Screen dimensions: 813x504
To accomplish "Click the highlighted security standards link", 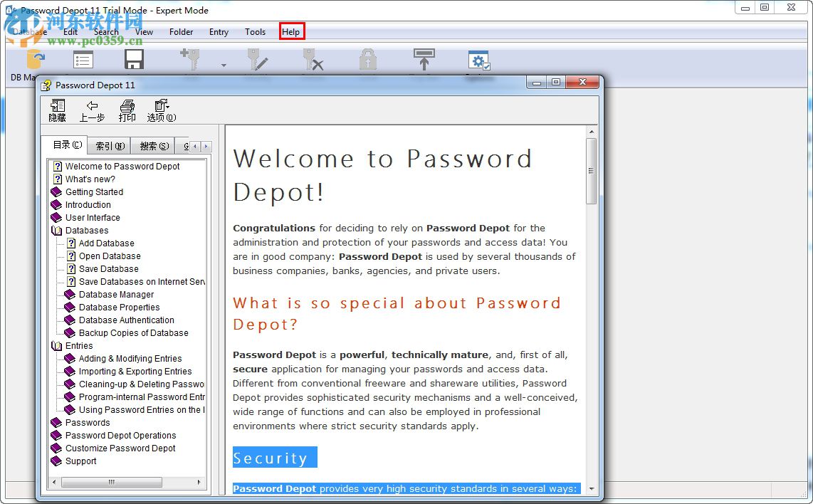I will [x=406, y=488].
